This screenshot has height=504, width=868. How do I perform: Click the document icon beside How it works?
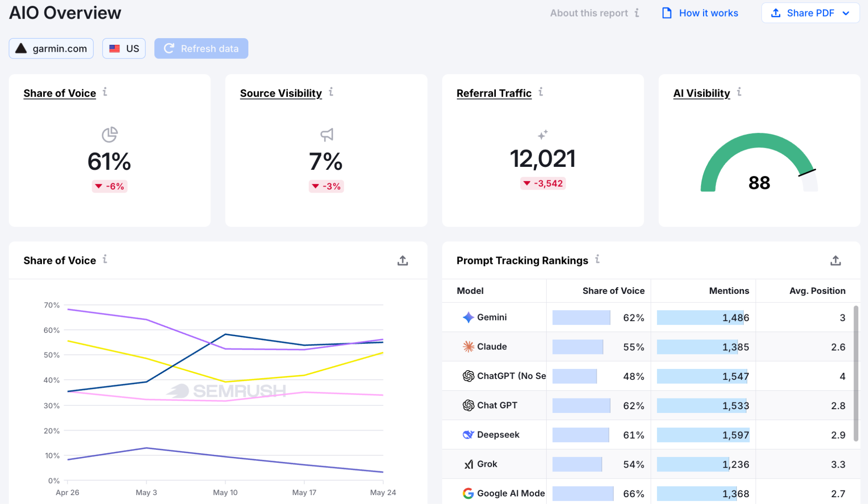click(667, 13)
